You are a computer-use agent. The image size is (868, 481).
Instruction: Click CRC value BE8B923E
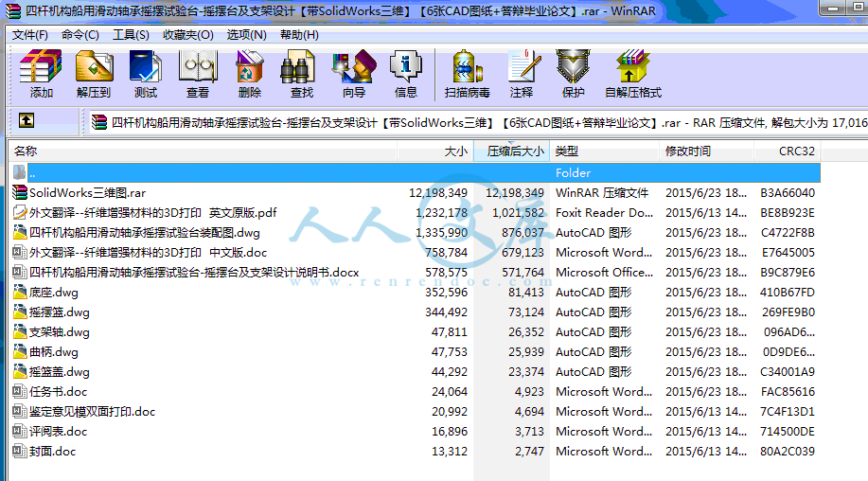788,212
